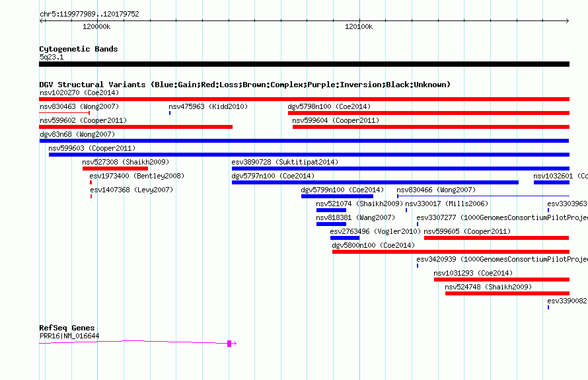Screen dimensions: 588x380
Task: Click the nsv599605 (Cooper2011) label
Action: (467, 231)
